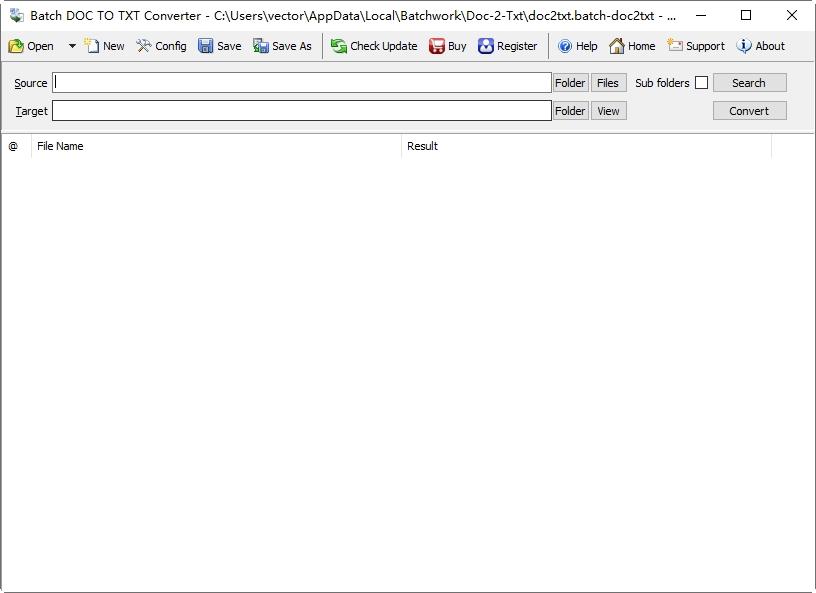Click the Check Update icon

coord(339,46)
